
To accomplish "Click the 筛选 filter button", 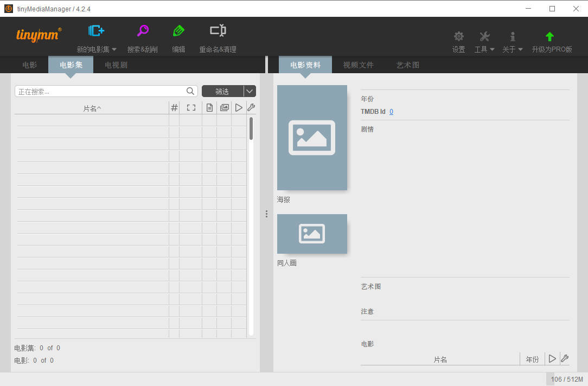I will (222, 91).
